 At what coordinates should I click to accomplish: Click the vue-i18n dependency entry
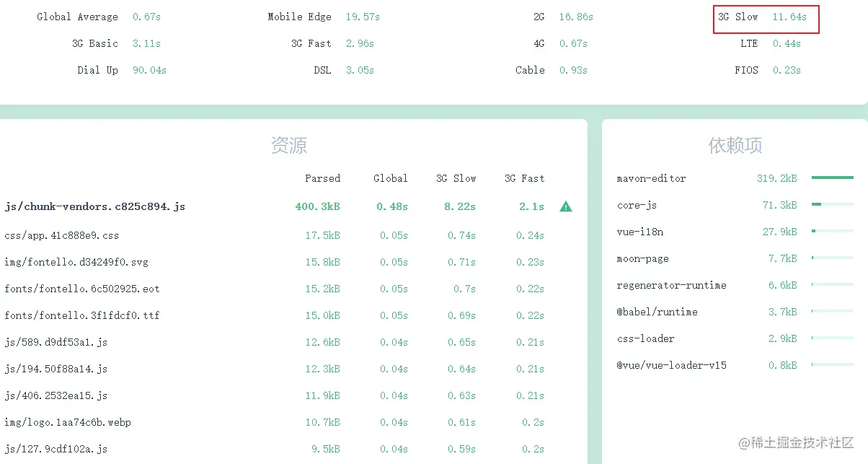click(640, 232)
